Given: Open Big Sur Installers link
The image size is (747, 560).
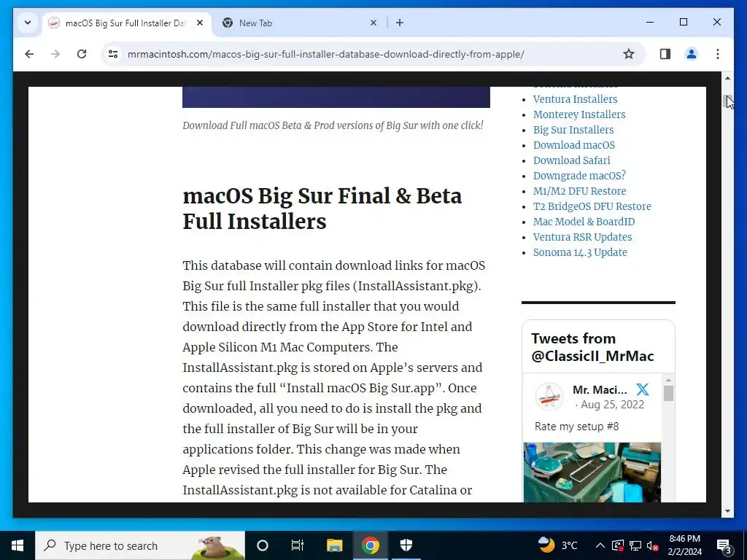Looking at the screenshot, I should pos(573,130).
